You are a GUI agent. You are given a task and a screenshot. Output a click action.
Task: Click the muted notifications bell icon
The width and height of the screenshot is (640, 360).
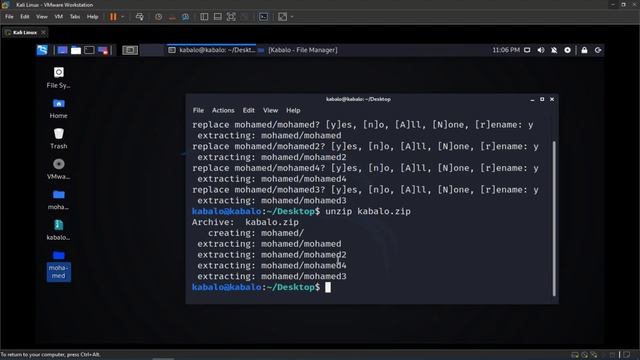[x=554, y=50]
